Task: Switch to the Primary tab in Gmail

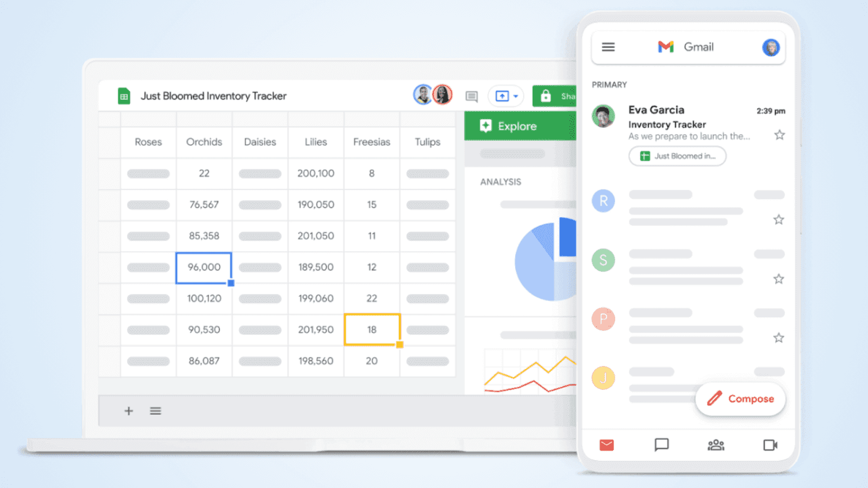Action: [609, 85]
